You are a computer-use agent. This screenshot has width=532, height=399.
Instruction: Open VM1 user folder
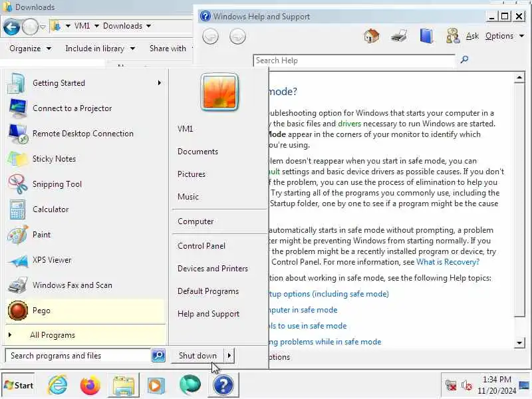coord(186,129)
